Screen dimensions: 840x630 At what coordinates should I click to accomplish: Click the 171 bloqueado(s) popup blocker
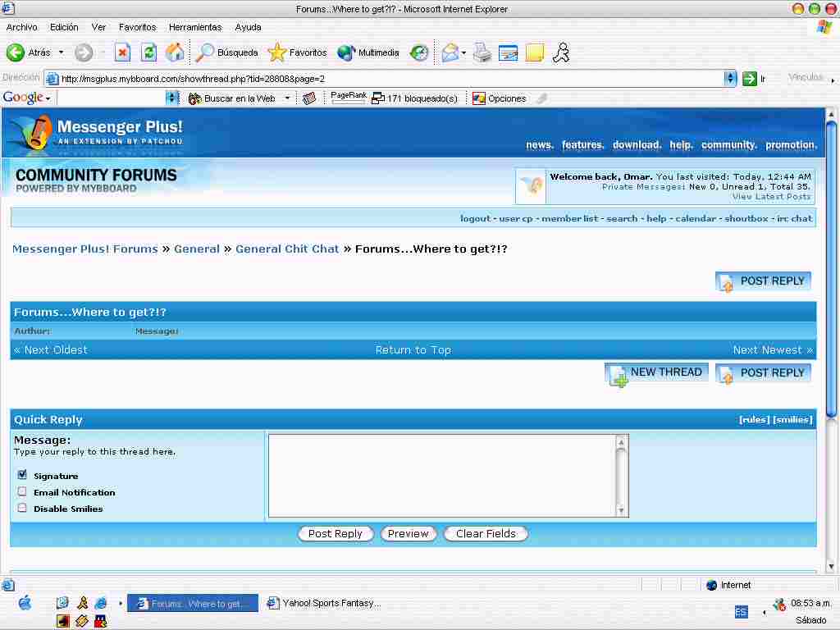pyautogui.click(x=415, y=98)
